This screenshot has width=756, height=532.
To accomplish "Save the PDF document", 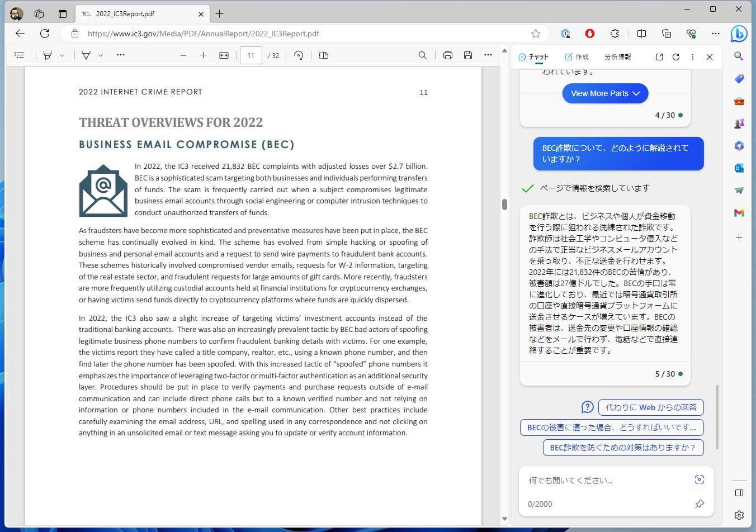I will point(468,55).
